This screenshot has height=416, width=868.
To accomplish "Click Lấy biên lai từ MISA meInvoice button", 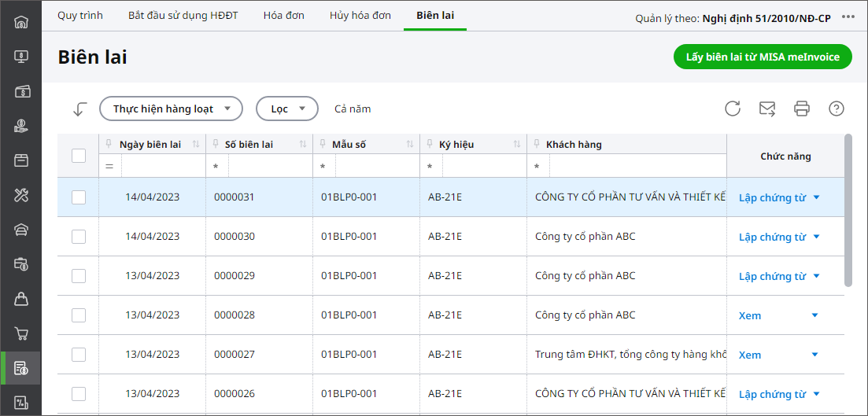I will coord(763,57).
